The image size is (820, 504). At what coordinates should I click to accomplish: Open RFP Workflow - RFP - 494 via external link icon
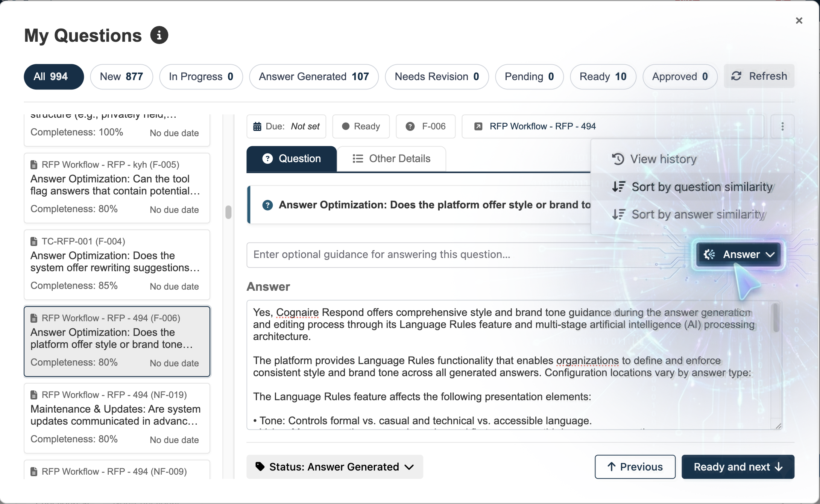click(x=478, y=126)
